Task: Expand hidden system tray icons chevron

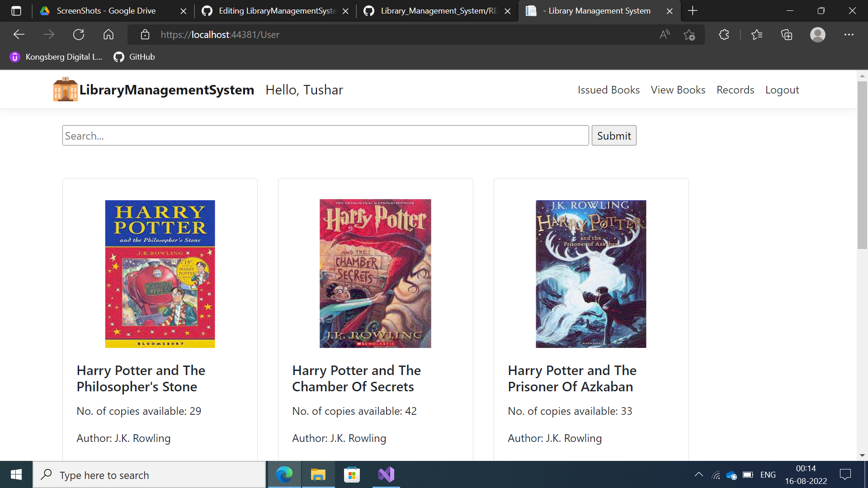Action: [698, 474]
